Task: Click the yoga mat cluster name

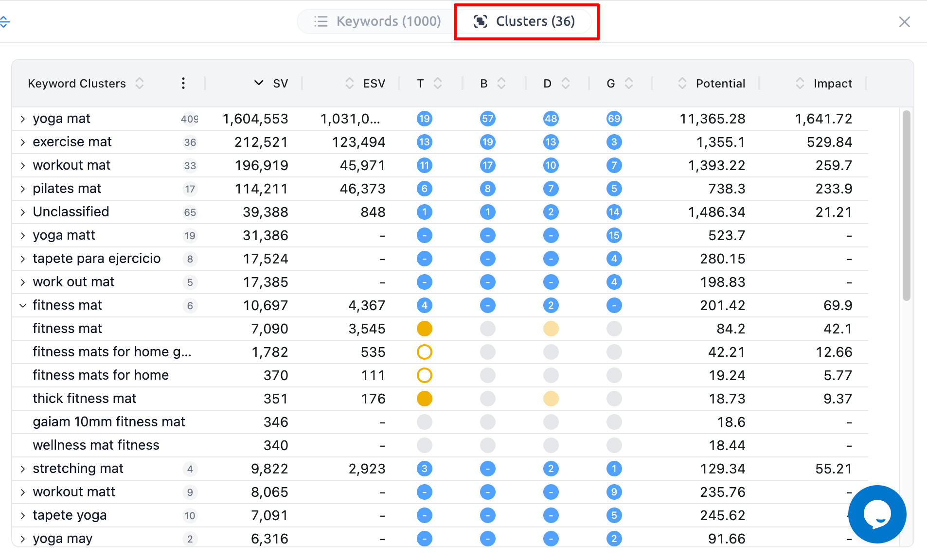Action: click(61, 118)
